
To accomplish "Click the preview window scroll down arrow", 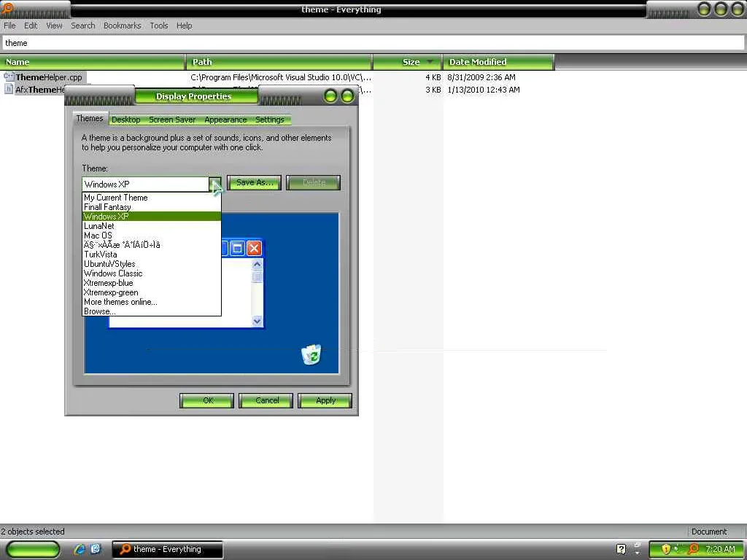I will coord(258,321).
